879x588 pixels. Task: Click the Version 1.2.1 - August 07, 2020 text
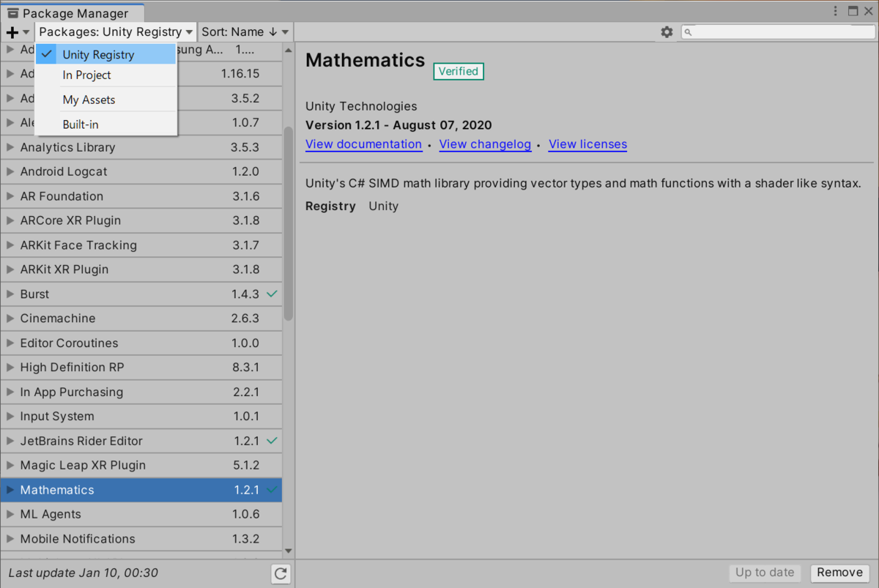point(398,125)
